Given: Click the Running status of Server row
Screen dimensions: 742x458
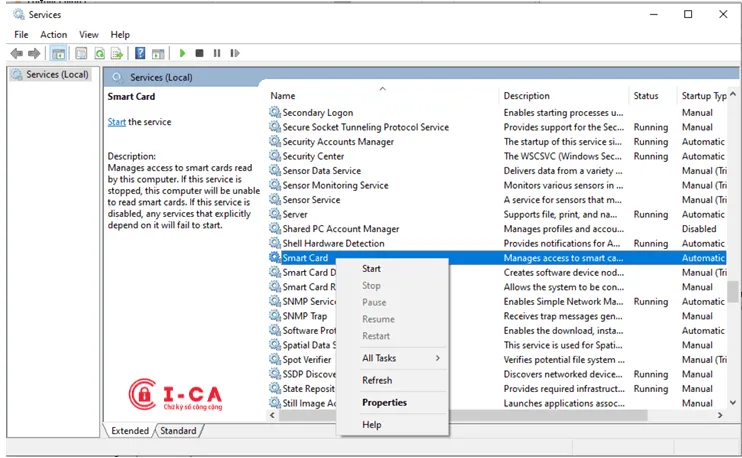Looking at the screenshot, I should [x=651, y=214].
